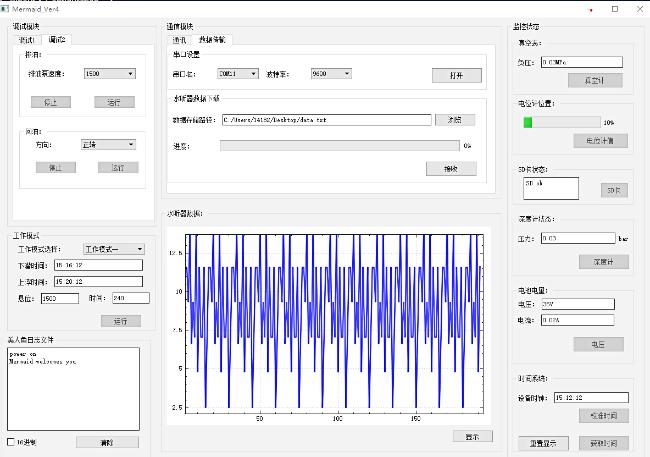Close the Mermaid_Ver4 window
650x457 pixels.
pos(640,9)
